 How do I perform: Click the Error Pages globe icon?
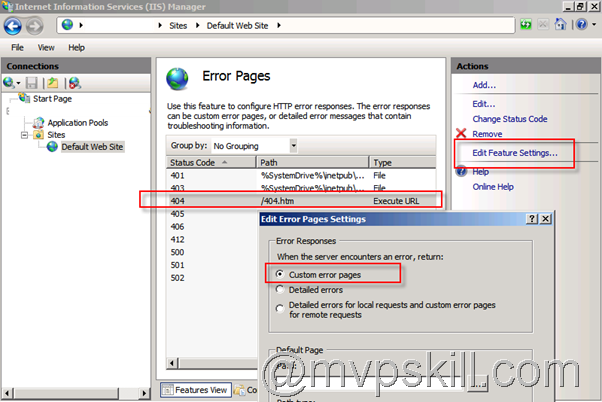(x=177, y=79)
